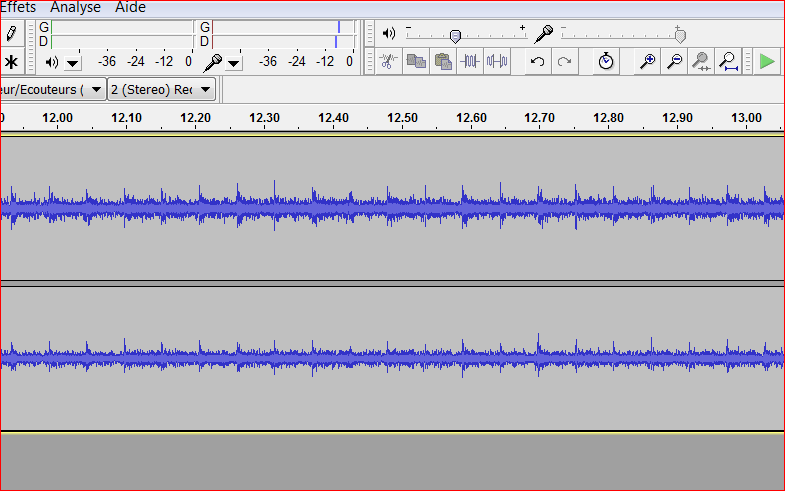Undo the last action
Viewport: 785px width, 491px height.
pos(538,61)
